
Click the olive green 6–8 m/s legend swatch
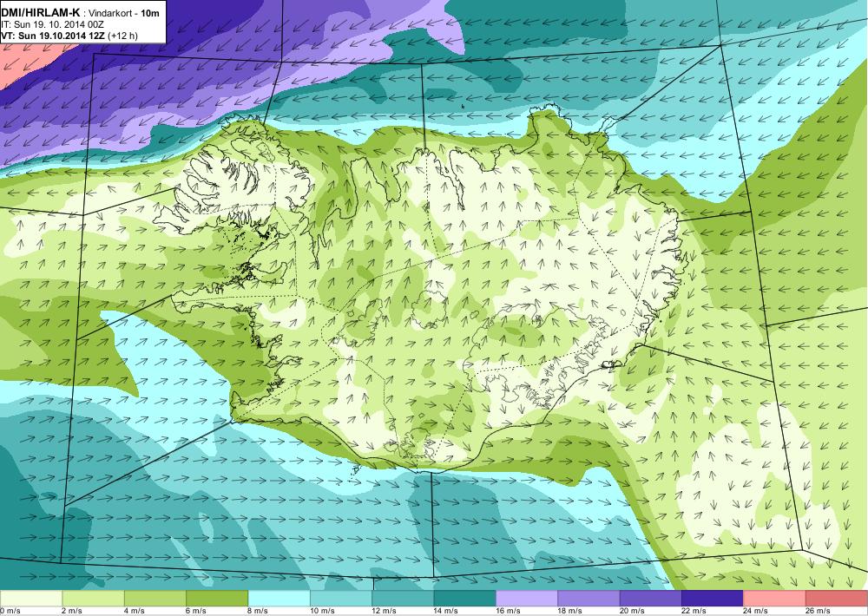point(217,598)
